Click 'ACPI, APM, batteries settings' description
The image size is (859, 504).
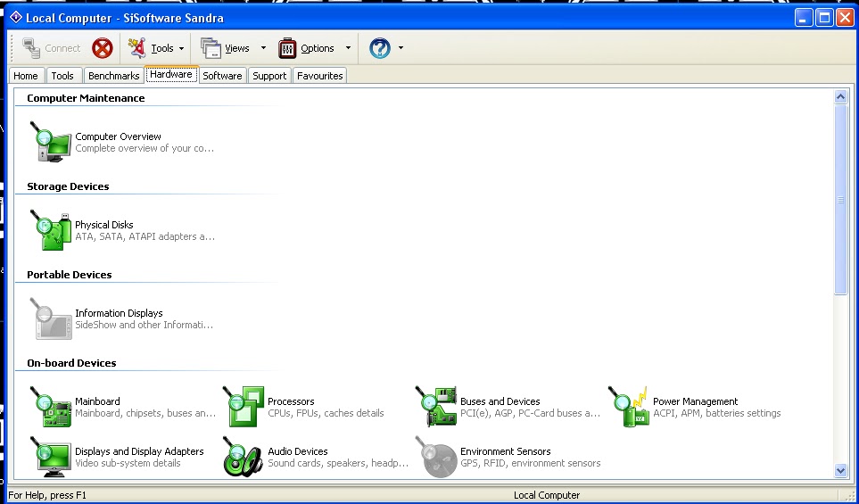pos(717,413)
